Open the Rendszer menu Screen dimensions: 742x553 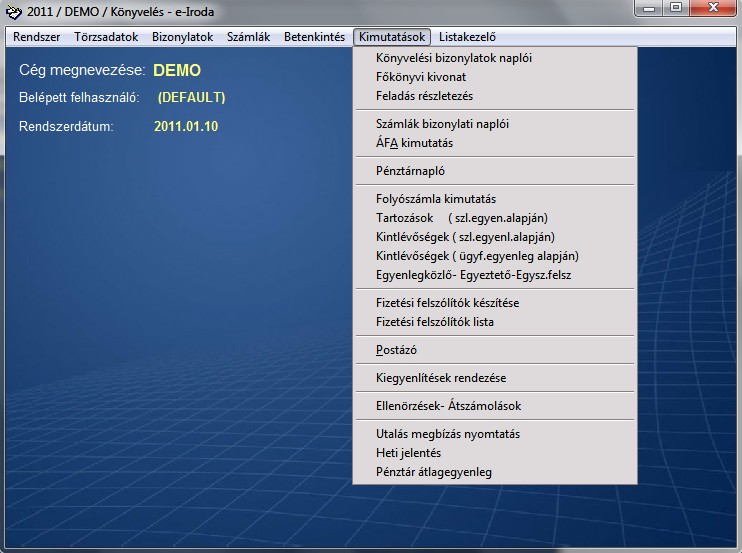click(x=35, y=37)
